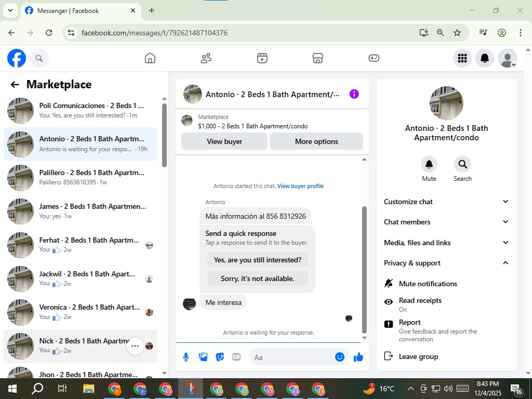Screen dimensions: 532x399
Task: Open the View buyer profile link
Action: [300, 186]
